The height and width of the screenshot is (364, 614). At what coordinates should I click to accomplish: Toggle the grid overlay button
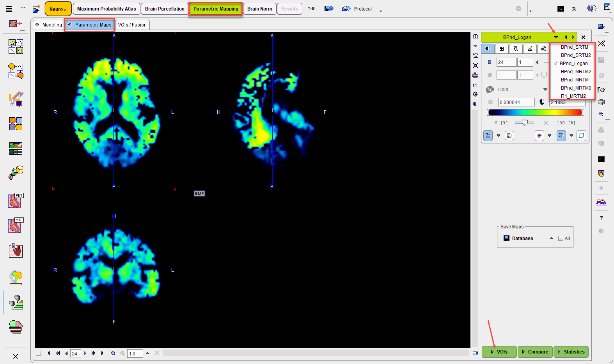point(539,136)
